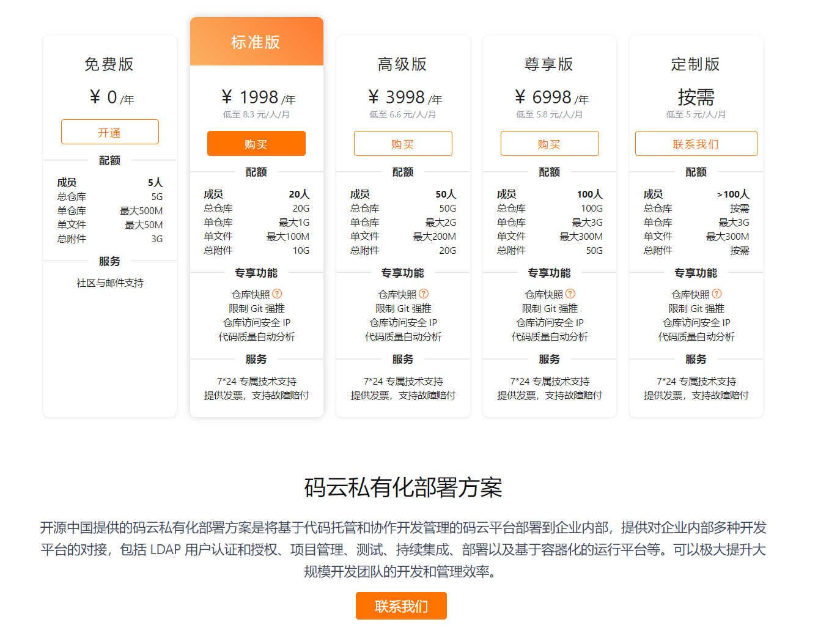Select the 标准版 orange header

click(257, 42)
